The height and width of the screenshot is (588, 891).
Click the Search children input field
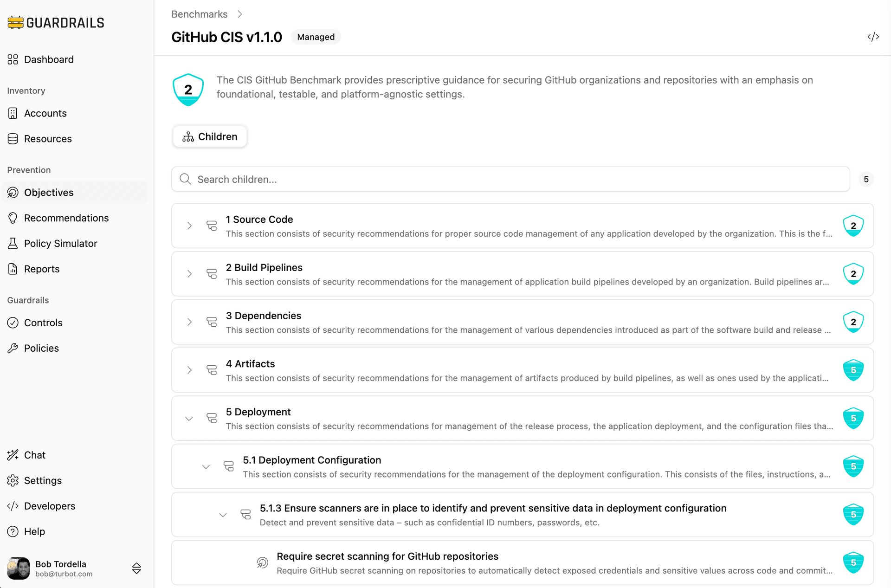[x=510, y=180]
